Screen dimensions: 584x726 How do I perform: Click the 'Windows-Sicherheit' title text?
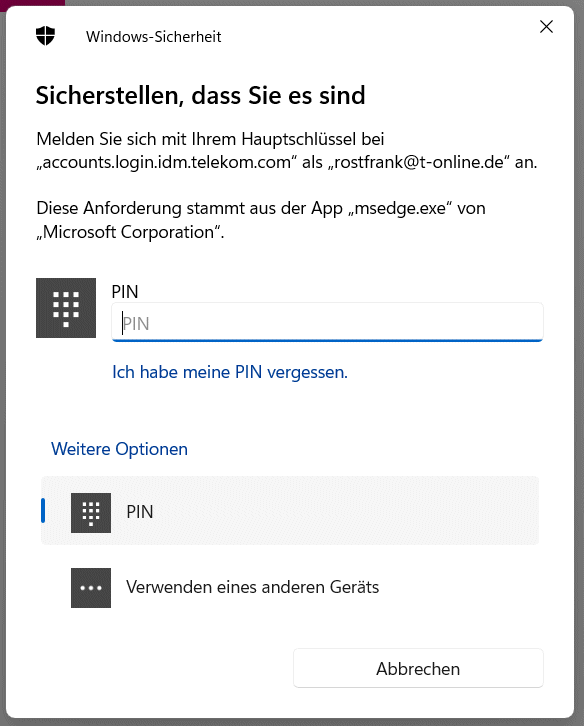[x=154, y=37]
